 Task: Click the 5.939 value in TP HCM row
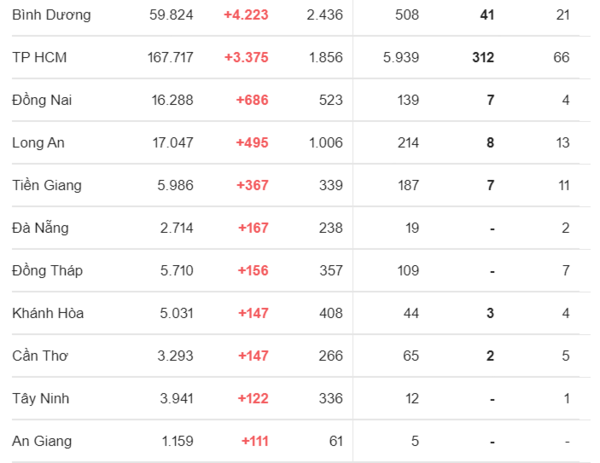401,57
